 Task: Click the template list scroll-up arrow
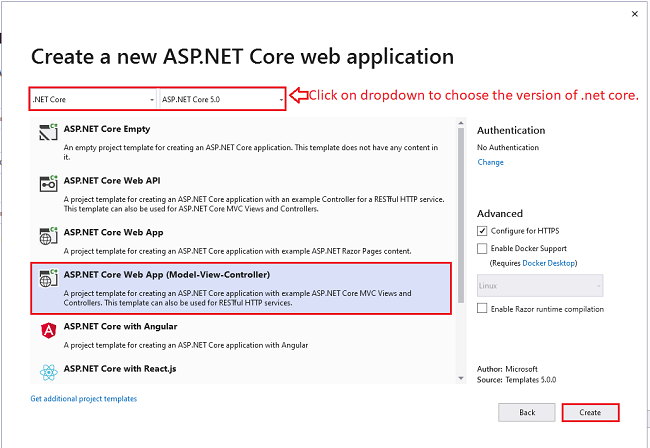[x=461, y=123]
